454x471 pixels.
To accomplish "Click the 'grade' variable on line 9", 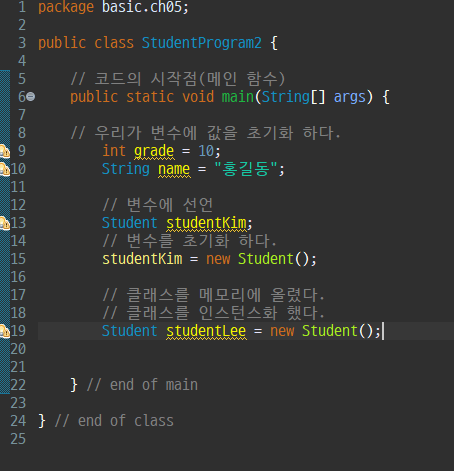I will click(154, 151).
